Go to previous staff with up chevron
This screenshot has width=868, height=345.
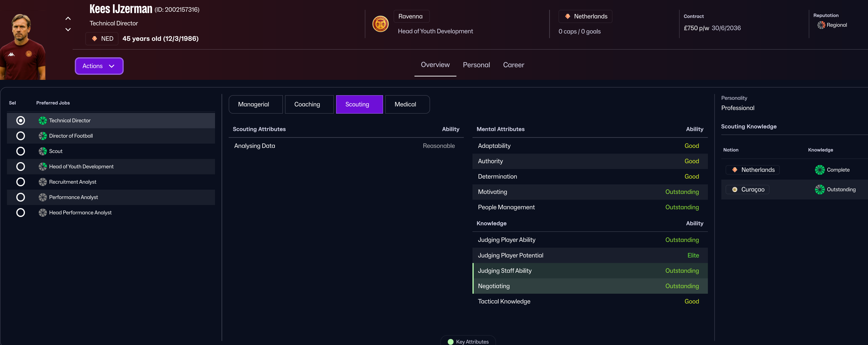point(68,18)
